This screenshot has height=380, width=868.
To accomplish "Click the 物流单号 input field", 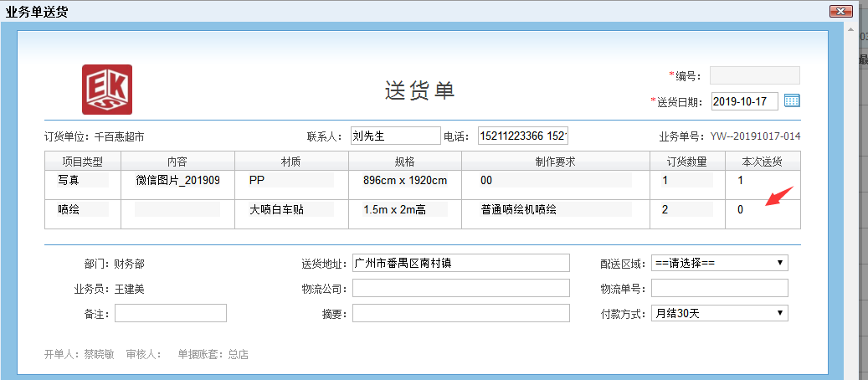I will click(x=719, y=288).
